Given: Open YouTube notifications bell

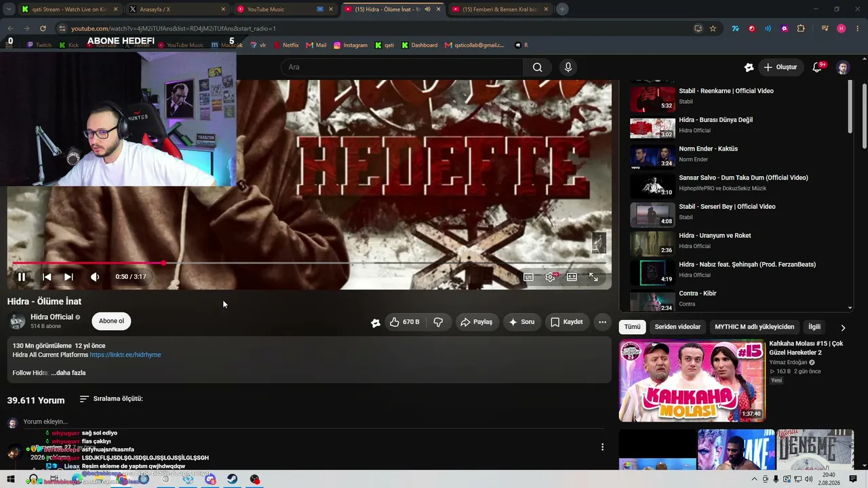Looking at the screenshot, I should [x=818, y=67].
